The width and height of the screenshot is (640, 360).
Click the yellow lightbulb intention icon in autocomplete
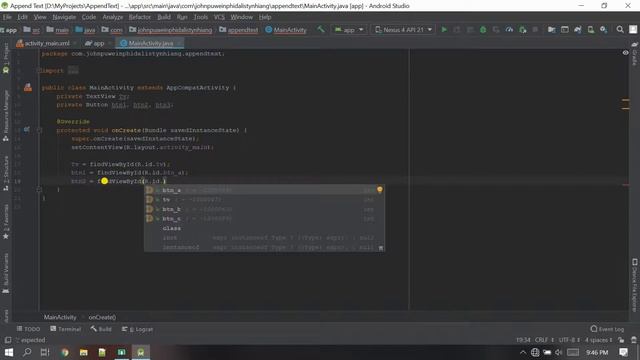coord(380,190)
